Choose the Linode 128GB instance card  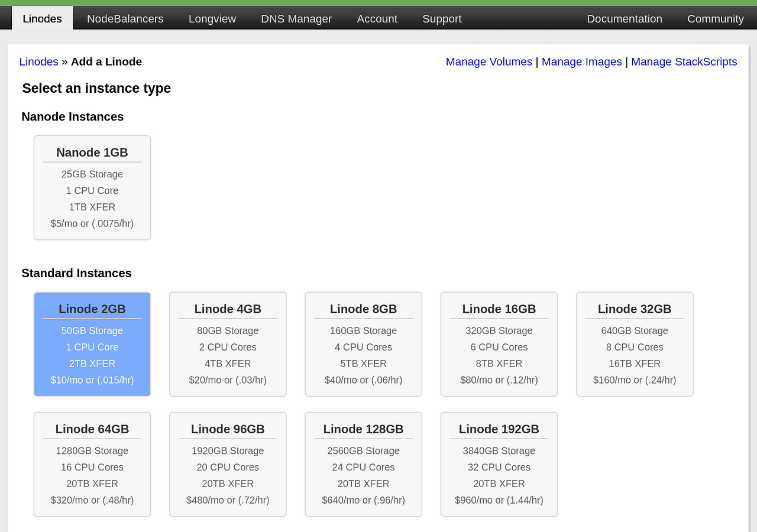(364, 465)
